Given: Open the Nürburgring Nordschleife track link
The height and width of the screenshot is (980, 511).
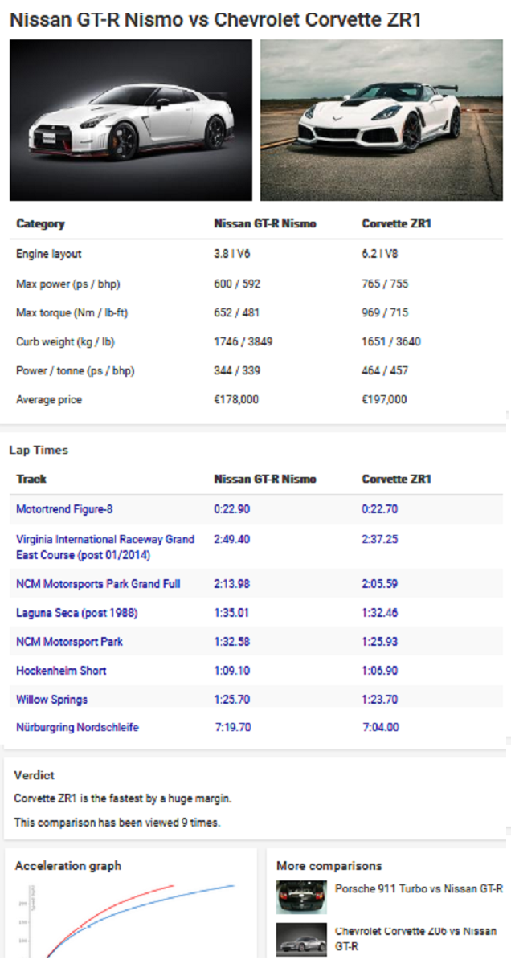Looking at the screenshot, I should [x=78, y=728].
